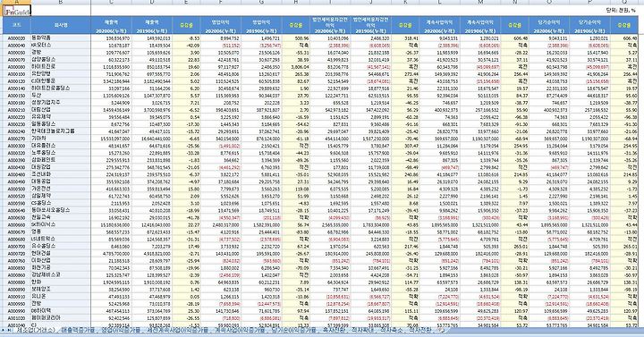The width and height of the screenshot is (644, 337).
Task: Click company name 삼일제약
Action: click(x=40, y=196)
